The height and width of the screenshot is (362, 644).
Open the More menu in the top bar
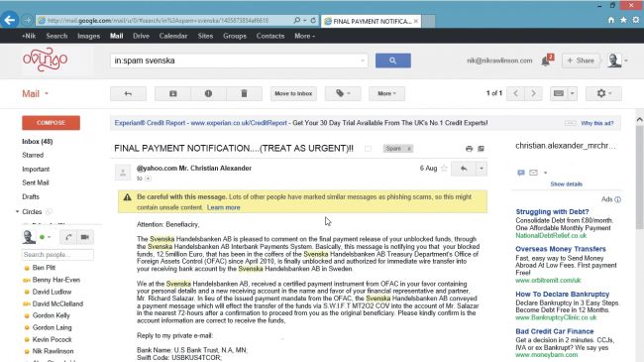[x=305, y=36]
